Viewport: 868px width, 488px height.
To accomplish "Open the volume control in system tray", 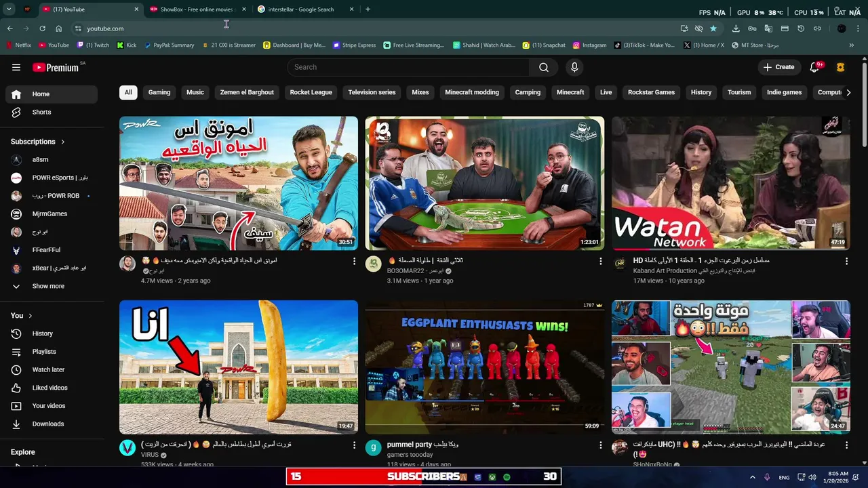I will tap(814, 477).
